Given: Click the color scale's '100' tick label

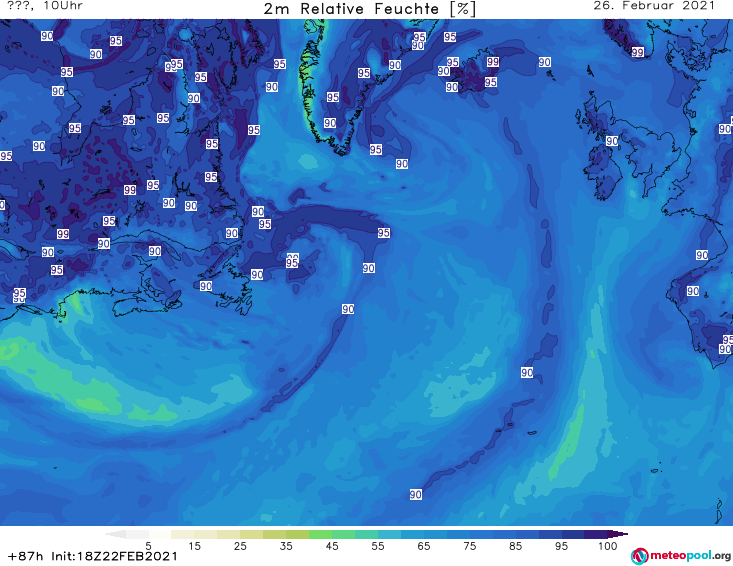Looking at the screenshot, I should click(x=607, y=546).
